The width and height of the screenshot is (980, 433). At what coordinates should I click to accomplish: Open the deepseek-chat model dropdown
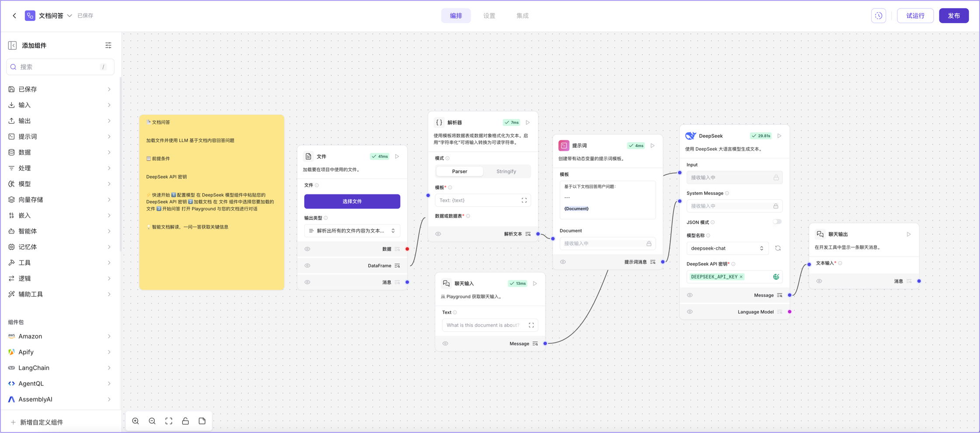click(x=727, y=248)
